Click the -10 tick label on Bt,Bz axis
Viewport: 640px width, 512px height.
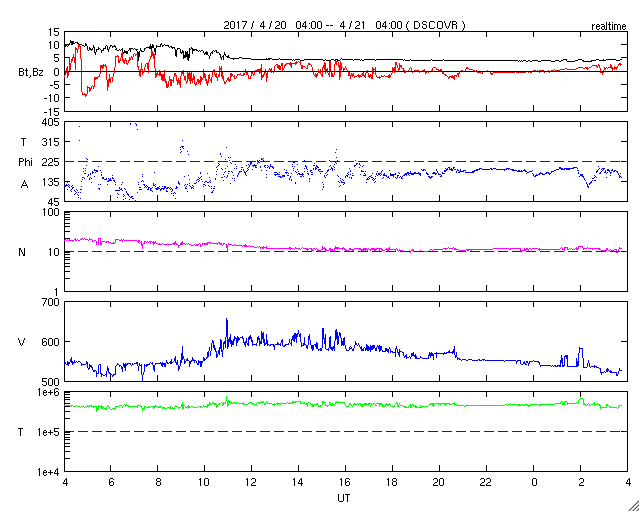coord(52,98)
